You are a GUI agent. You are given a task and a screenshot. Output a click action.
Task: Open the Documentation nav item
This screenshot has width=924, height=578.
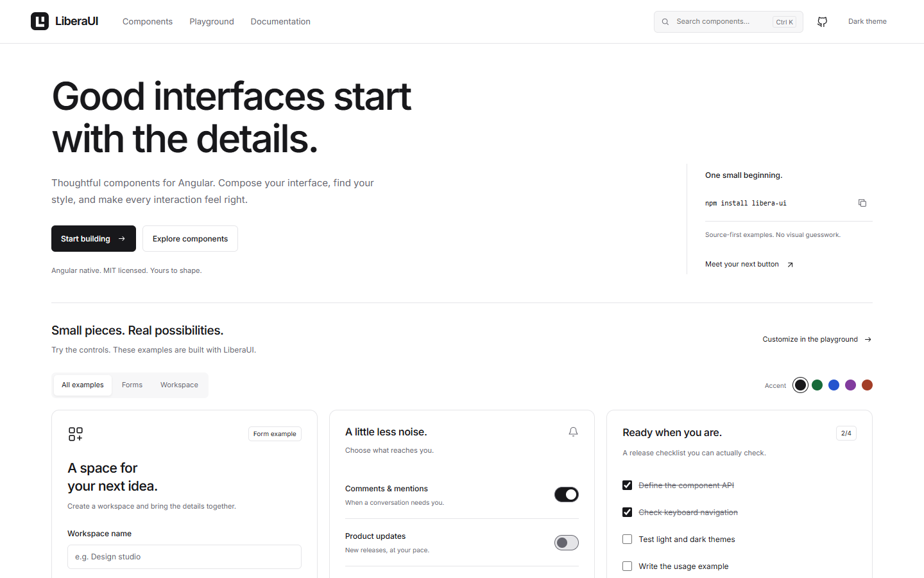280,22
